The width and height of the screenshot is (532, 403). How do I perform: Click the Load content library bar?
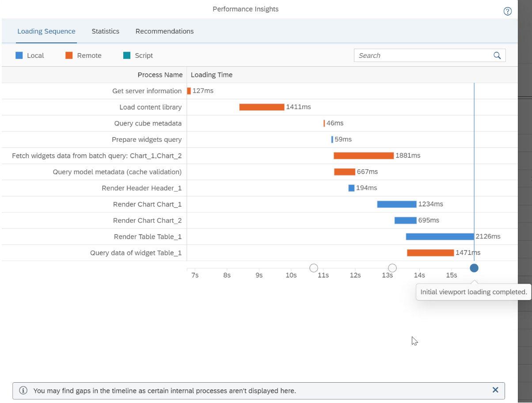click(x=261, y=106)
